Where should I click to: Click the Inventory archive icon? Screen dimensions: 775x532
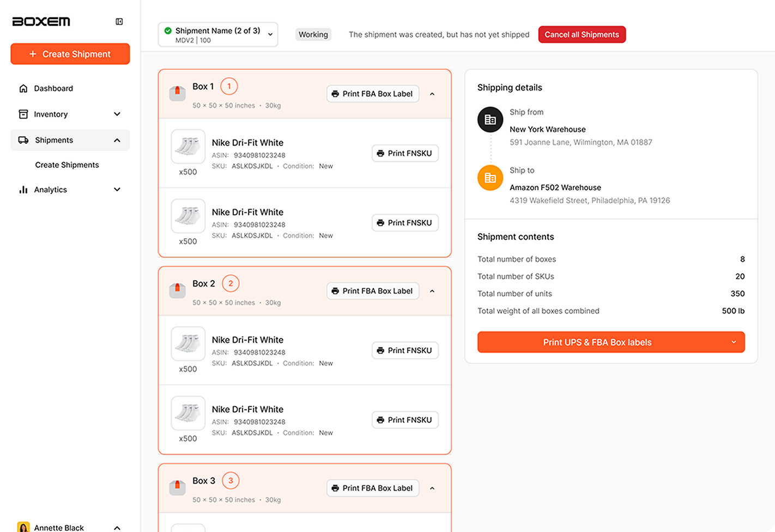23,114
